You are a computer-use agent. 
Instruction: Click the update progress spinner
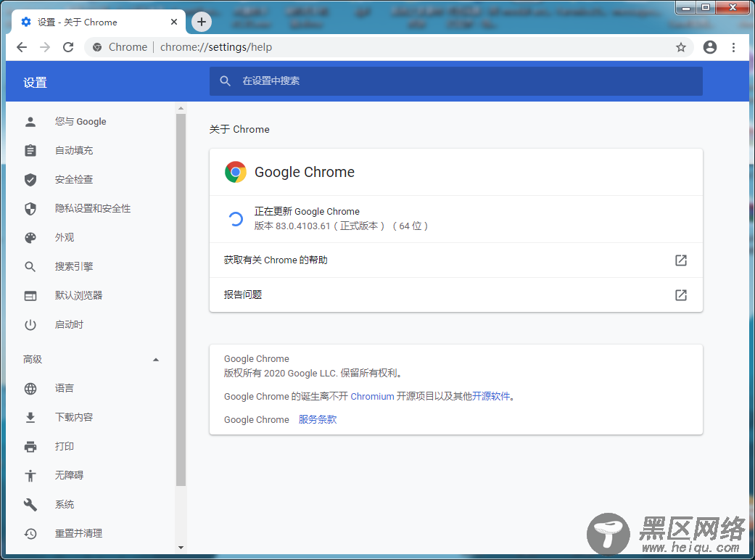[x=236, y=219]
